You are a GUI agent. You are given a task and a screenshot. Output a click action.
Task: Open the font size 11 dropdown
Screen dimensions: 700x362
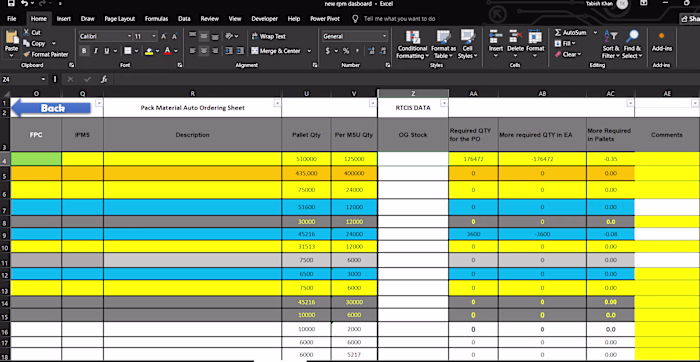click(154, 36)
